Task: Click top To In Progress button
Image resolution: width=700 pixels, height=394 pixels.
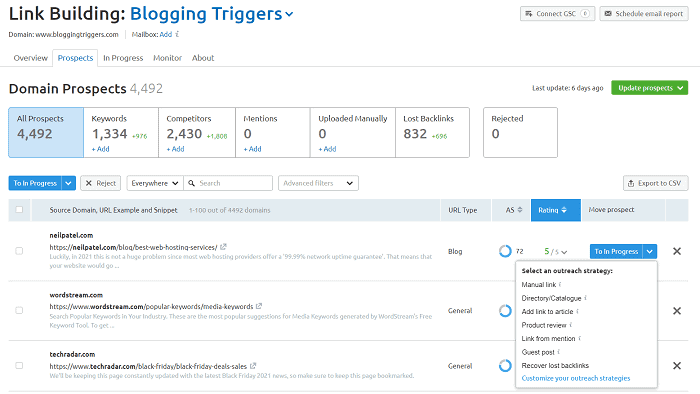Action: point(35,183)
